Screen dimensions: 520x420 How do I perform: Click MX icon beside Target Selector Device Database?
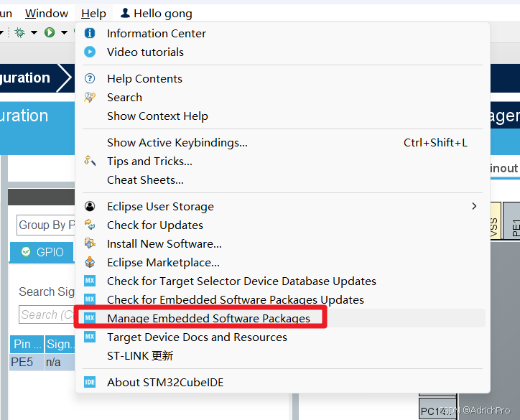tap(90, 281)
